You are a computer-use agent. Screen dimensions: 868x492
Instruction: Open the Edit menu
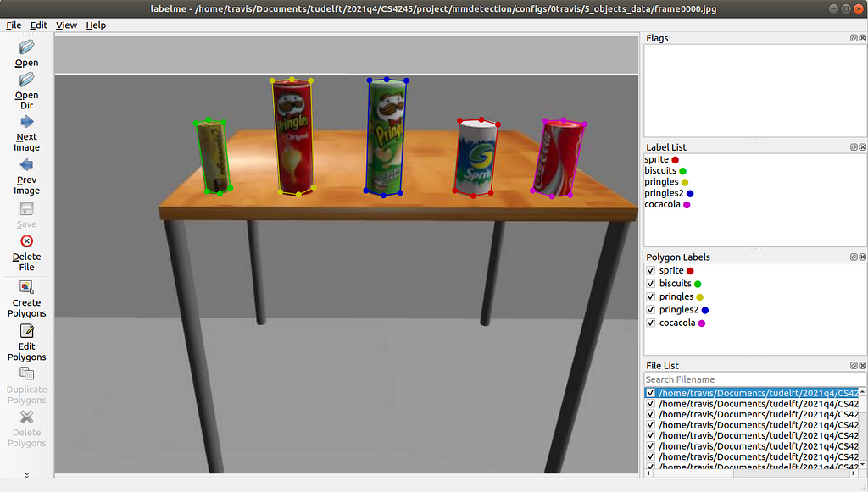point(38,25)
